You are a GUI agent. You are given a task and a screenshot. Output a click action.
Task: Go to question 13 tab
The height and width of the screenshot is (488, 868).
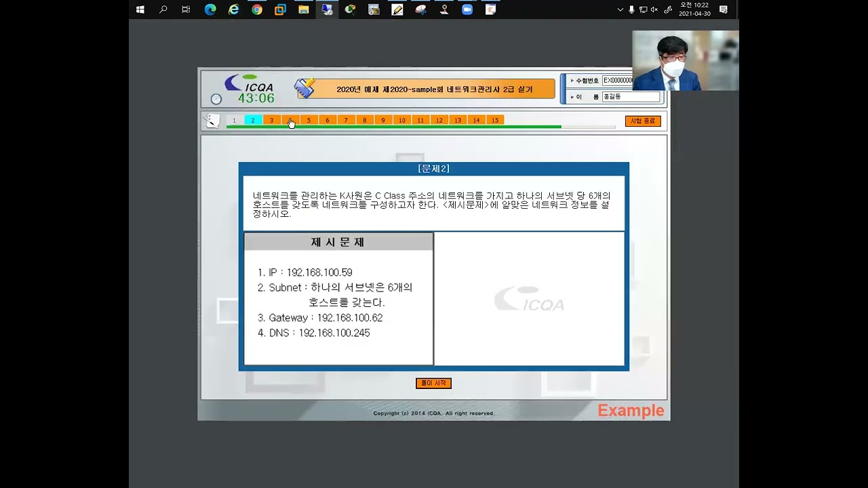point(458,121)
